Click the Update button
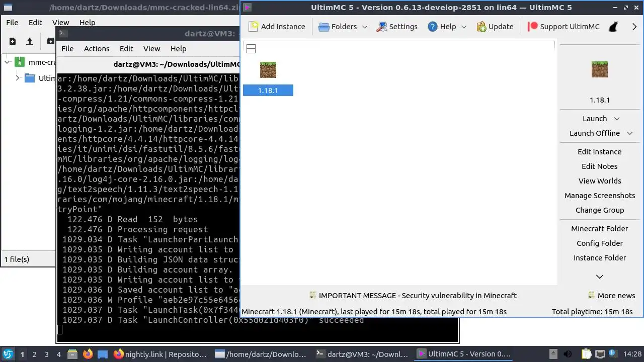This screenshot has height=362, width=644. [x=495, y=27]
